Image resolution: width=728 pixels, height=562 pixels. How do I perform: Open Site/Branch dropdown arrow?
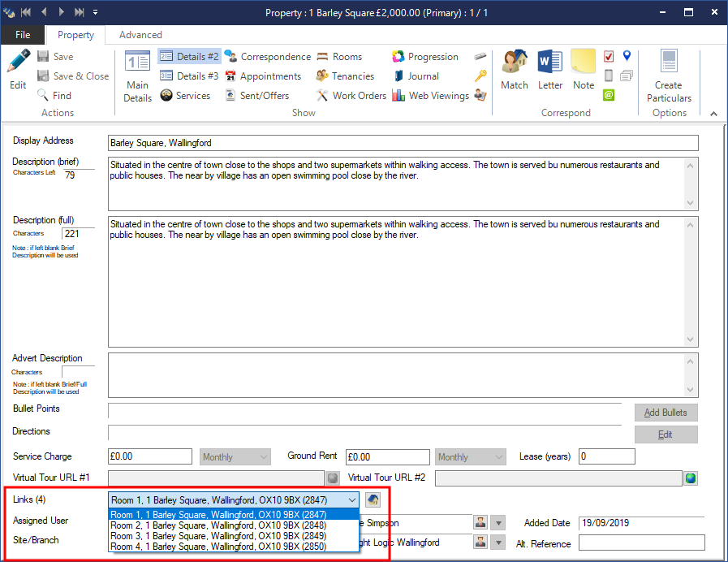pos(498,543)
